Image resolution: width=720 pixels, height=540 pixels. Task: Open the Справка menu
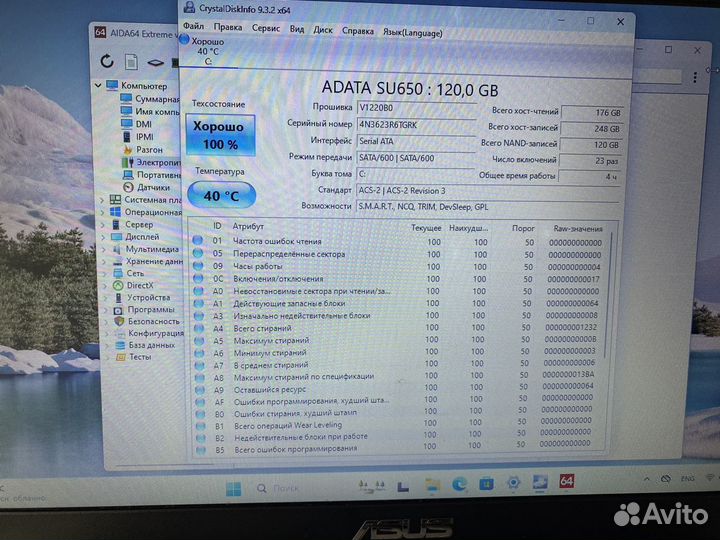point(358,32)
